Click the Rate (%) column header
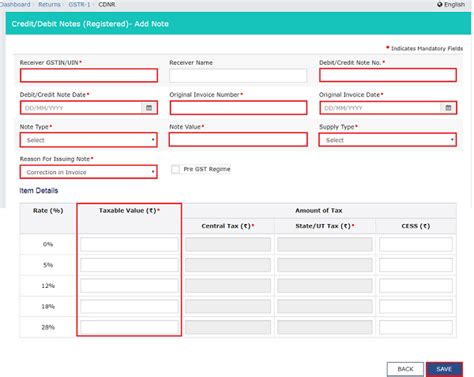This screenshot has width=474, height=377. [x=48, y=211]
